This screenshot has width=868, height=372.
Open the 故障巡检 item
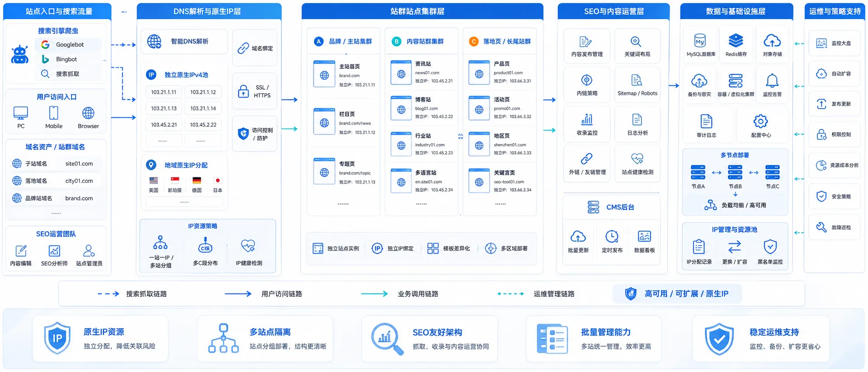[834, 227]
